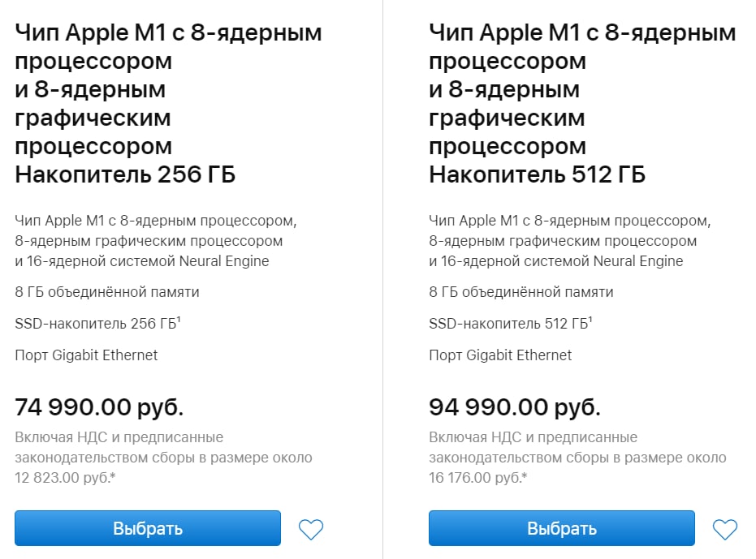Screen dimensions: 756x559
Task: Click 8 ГБ объединённой памяти under 256 ГБ model
Action: [107, 292]
